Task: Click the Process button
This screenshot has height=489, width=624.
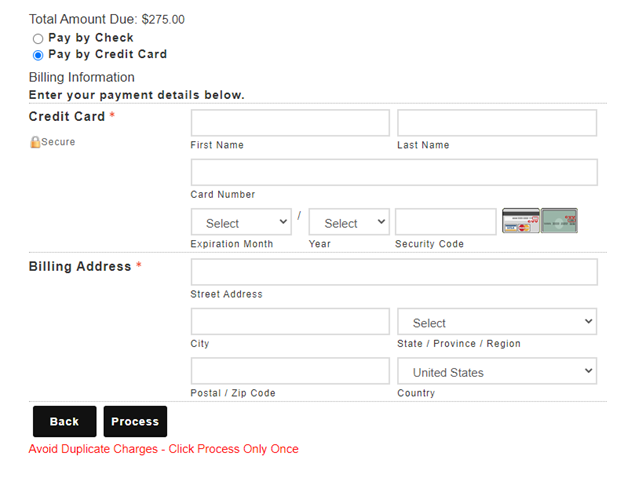Action: point(135,421)
